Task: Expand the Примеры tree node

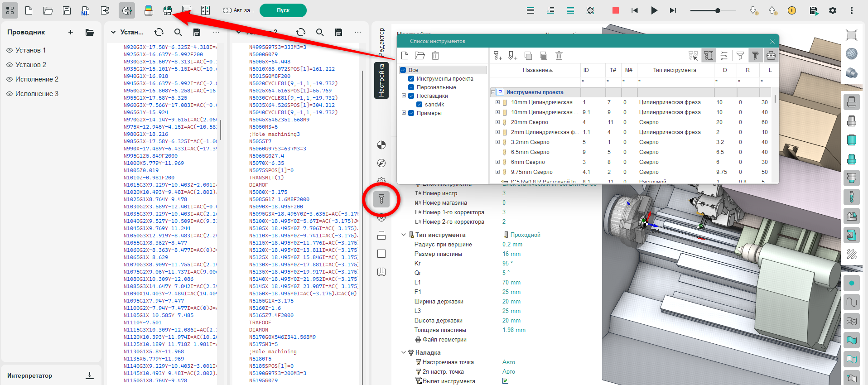Action: coord(404,113)
